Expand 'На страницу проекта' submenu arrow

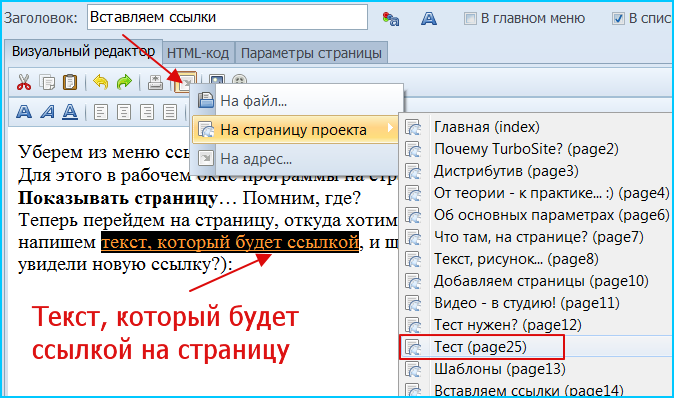point(390,128)
